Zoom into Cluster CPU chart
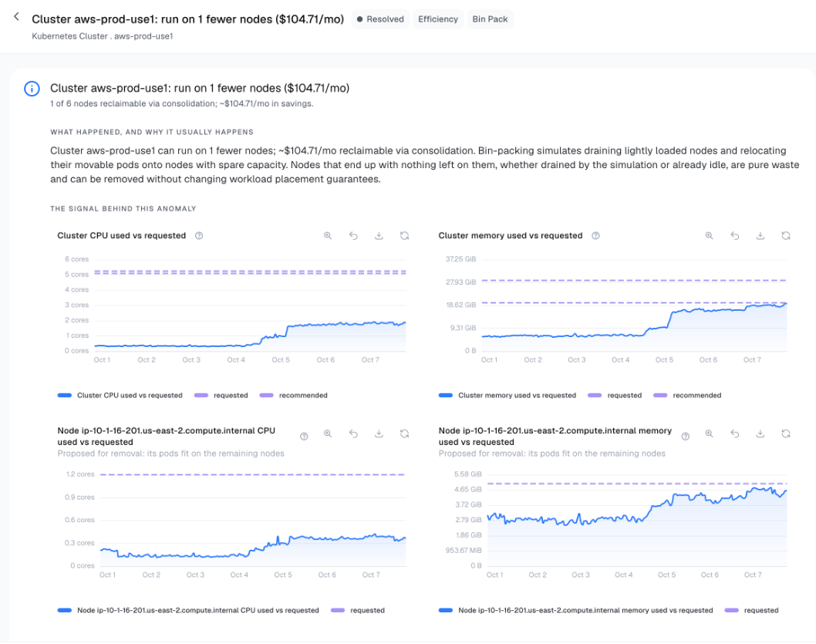This screenshot has width=816, height=644. coord(328,236)
